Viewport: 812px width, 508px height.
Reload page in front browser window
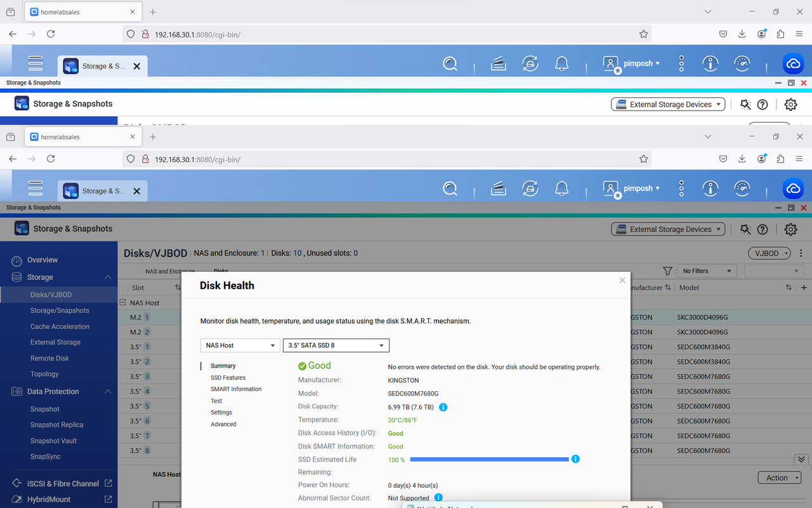tap(51, 159)
